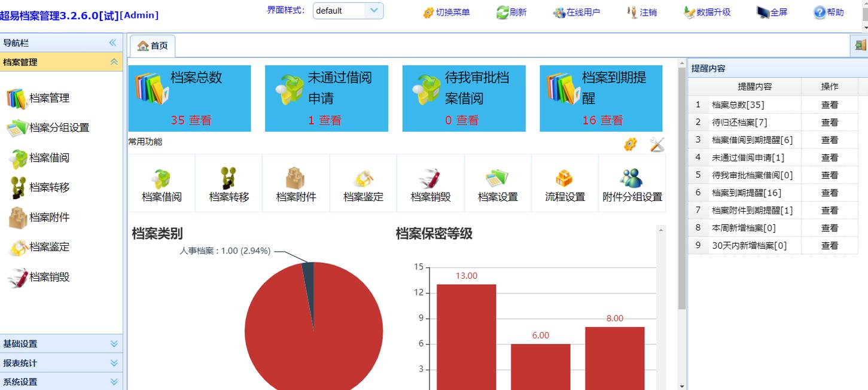Screen dimensions: 868x390
Task: Click the 13.00 bar in 档案保密等级
Action: pyautogui.click(x=466, y=337)
